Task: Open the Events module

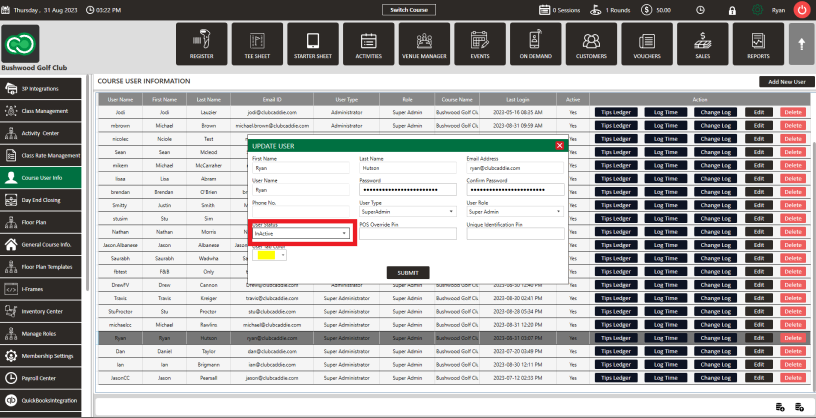Action: [x=480, y=44]
